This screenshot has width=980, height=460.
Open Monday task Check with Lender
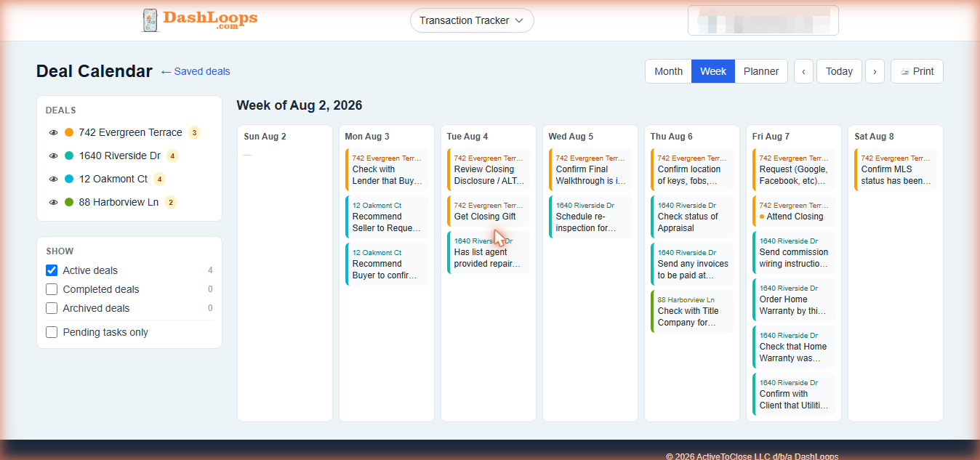[387, 169]
